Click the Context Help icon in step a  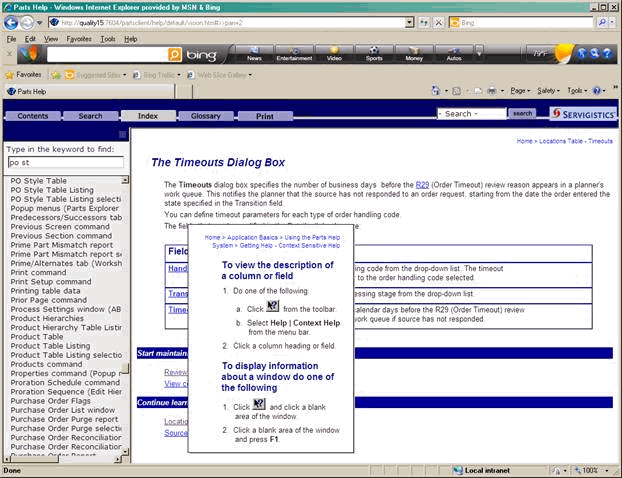(x=272, y=306)
